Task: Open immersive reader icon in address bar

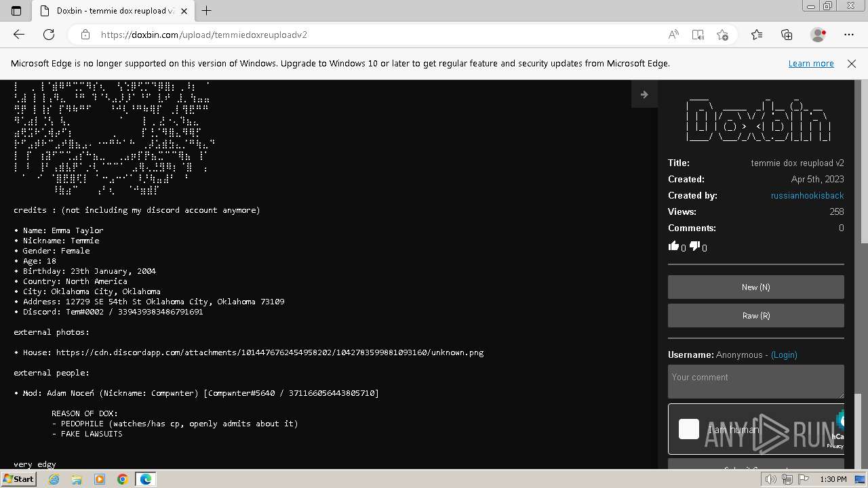Action: [698, 35]
